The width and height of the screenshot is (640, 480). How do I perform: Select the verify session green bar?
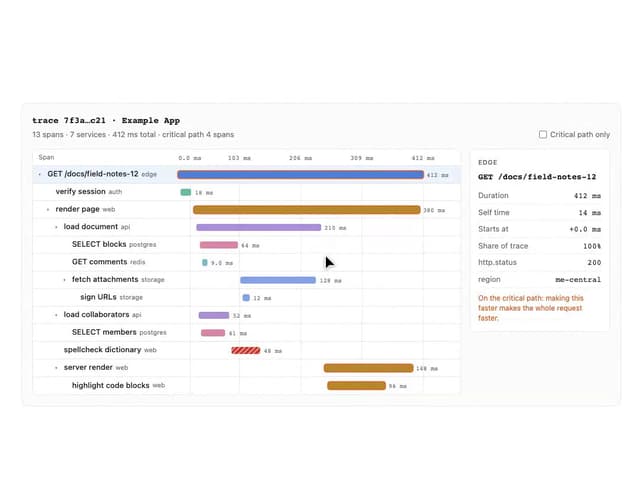(186, 192)
